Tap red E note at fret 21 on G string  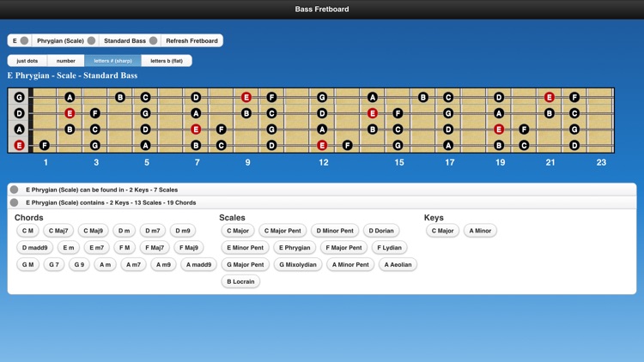(x=550, y=97)
